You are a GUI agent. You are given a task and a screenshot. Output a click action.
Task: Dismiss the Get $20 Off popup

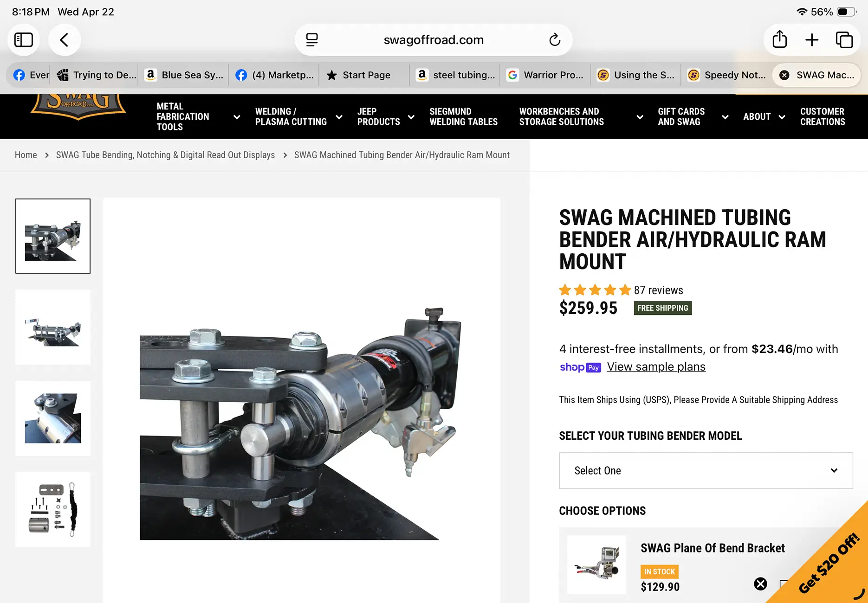click(760, 584)
